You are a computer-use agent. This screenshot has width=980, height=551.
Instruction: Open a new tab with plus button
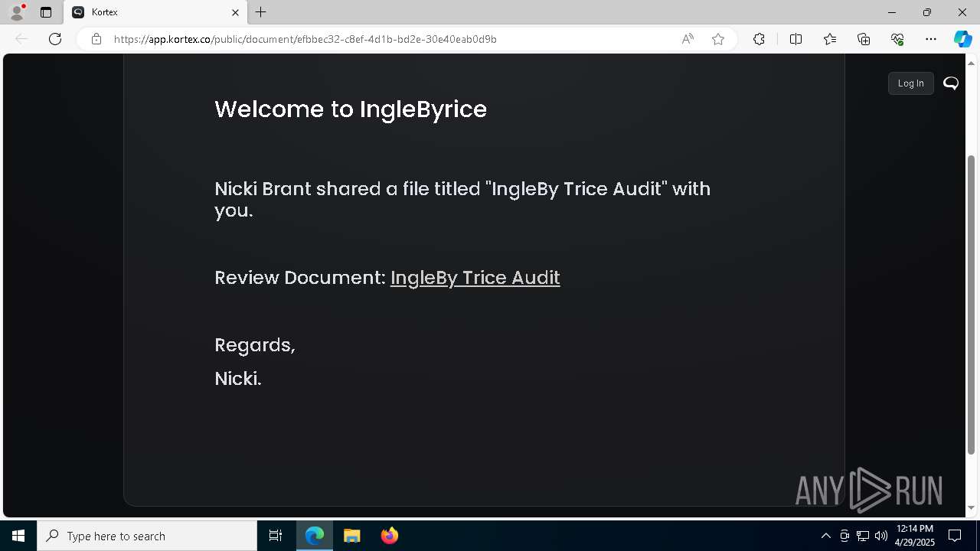(261, 12)
